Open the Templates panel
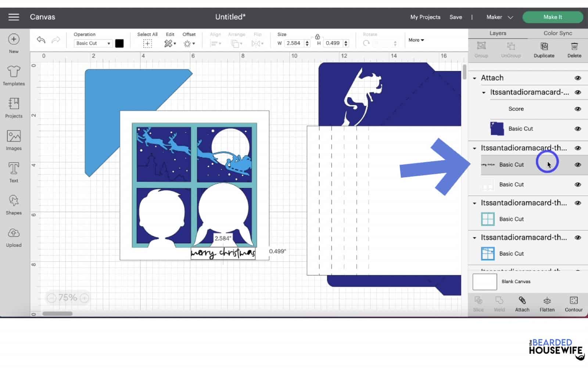The image size is (588, 374). (x=14, y=75)
